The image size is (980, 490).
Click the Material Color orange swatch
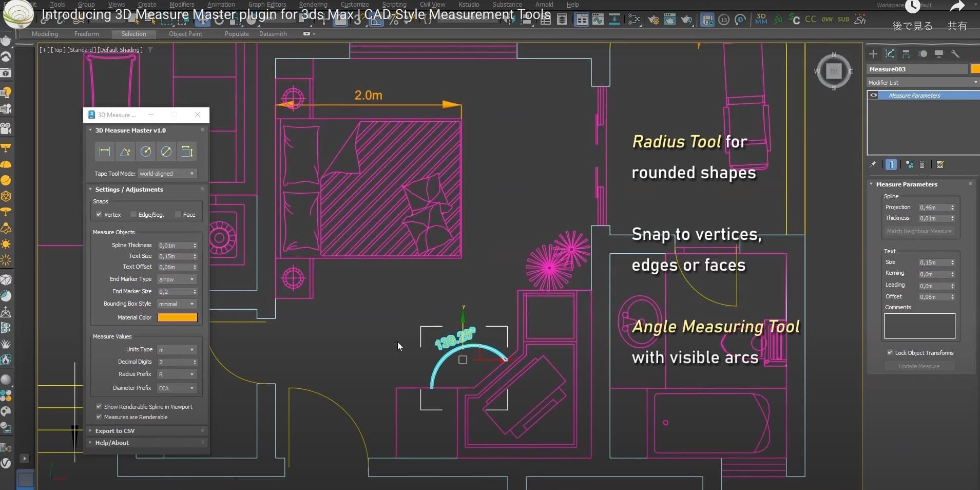coord(178,317)
